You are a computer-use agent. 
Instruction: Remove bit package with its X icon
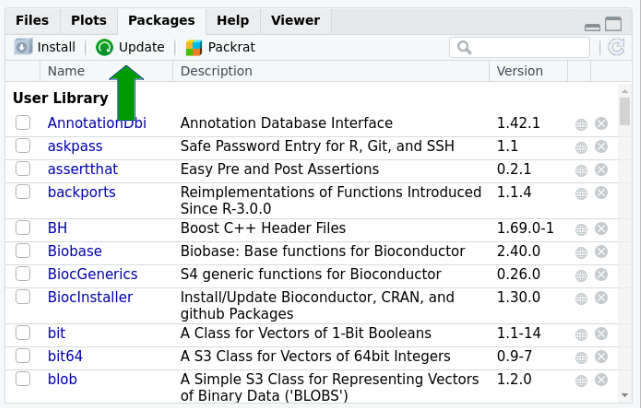(601, 334)
